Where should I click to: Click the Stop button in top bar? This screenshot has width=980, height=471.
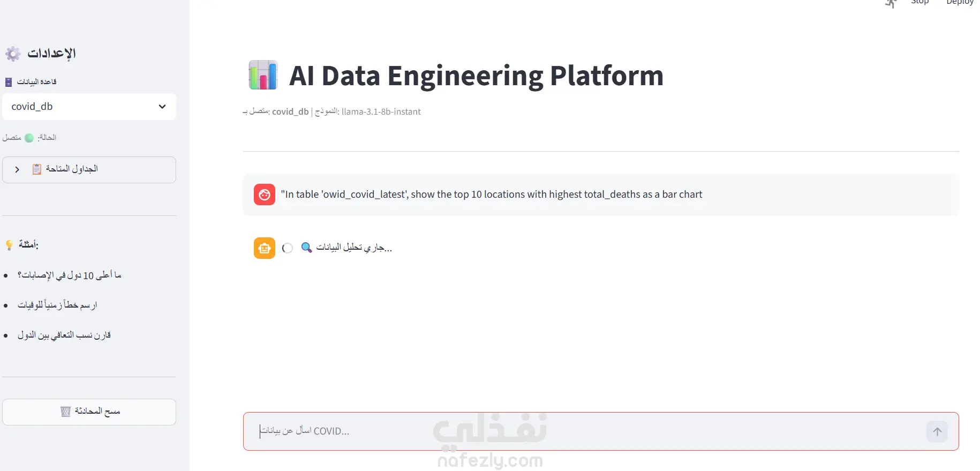920,2
